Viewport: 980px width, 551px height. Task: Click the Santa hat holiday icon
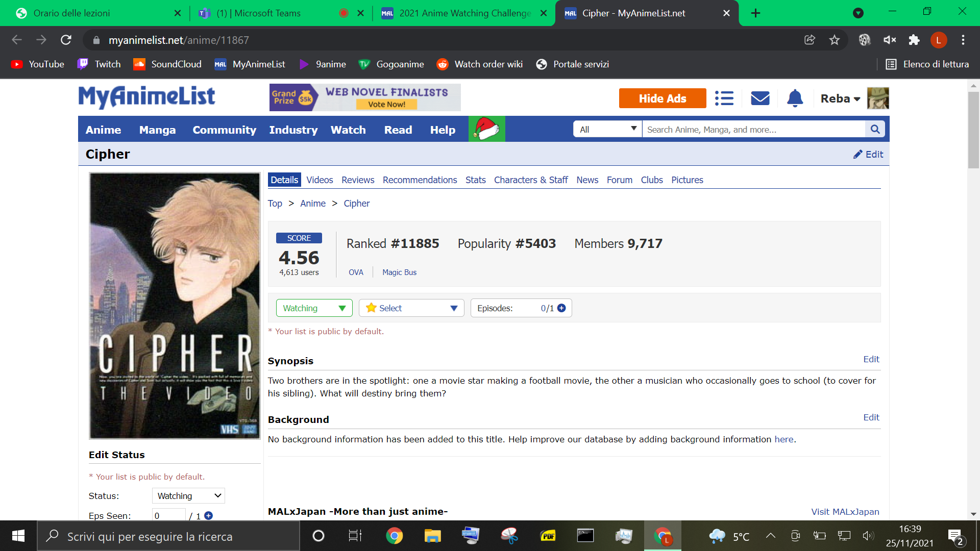pos(486,129)
